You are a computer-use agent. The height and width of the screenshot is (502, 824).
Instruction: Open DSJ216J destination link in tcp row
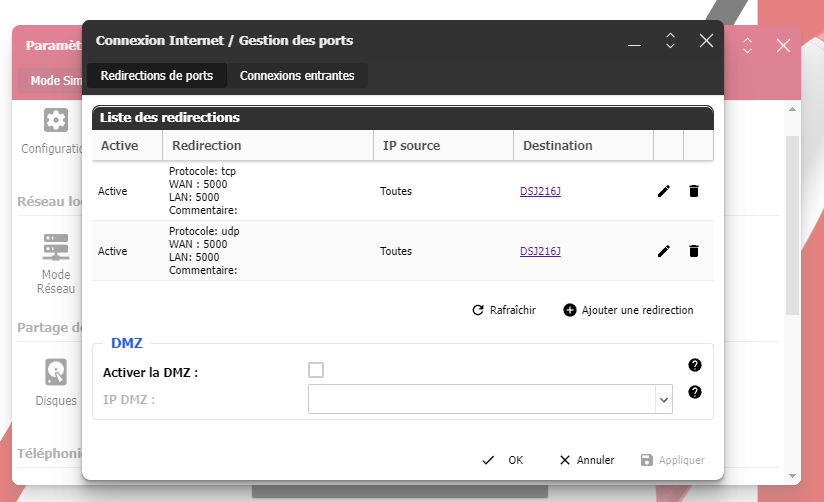point(540,191)
